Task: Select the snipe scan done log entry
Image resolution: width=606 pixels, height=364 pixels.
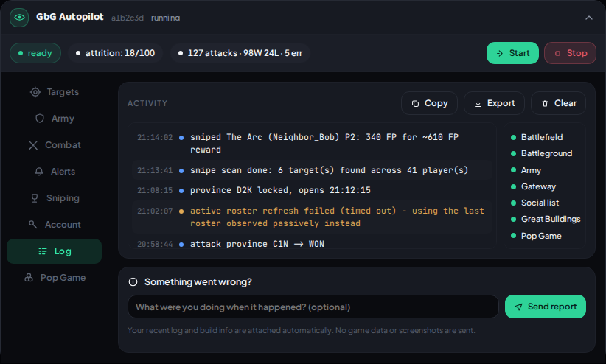Action: [312, 170]
